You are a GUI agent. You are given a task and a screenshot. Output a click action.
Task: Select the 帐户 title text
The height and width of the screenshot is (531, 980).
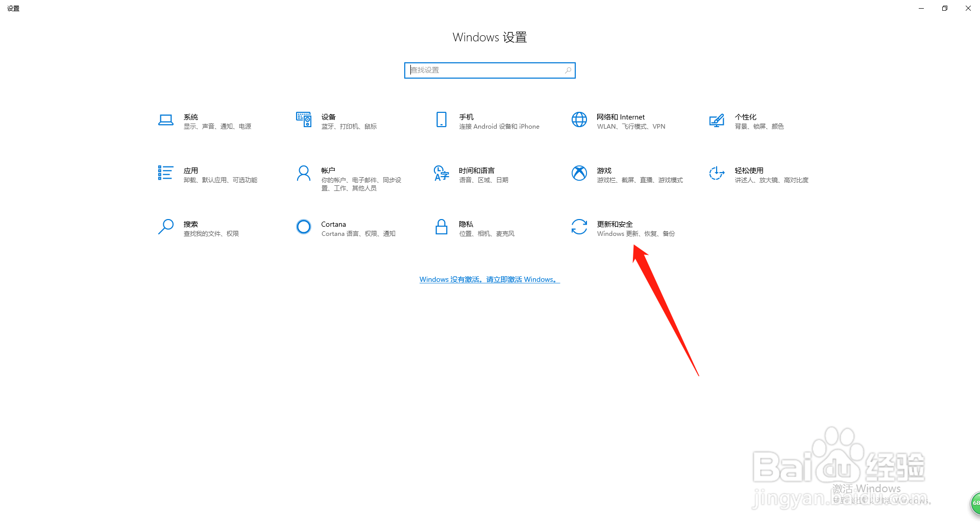tap(328, 171)
